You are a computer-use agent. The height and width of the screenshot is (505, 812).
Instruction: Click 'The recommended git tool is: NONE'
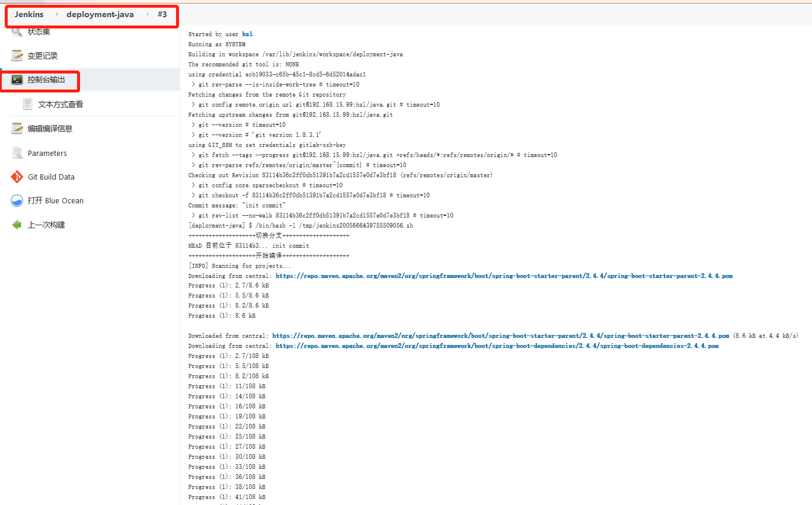pyautogui.click(x=244, y=65)
